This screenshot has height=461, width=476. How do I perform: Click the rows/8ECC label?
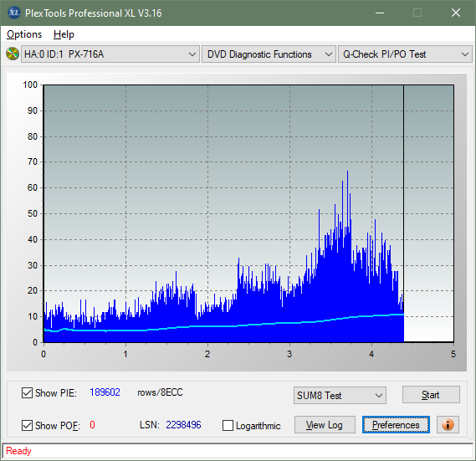[x=161, y=392]
